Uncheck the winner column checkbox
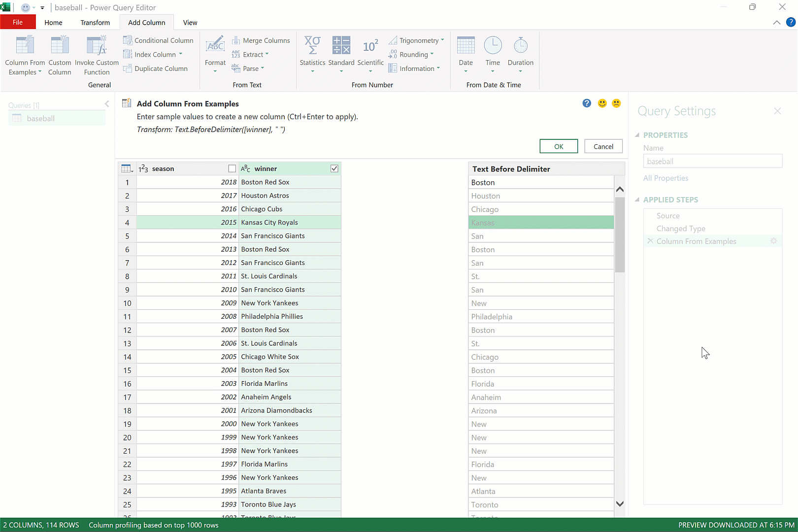Viewport: 798px width, 532px height. 334,168
